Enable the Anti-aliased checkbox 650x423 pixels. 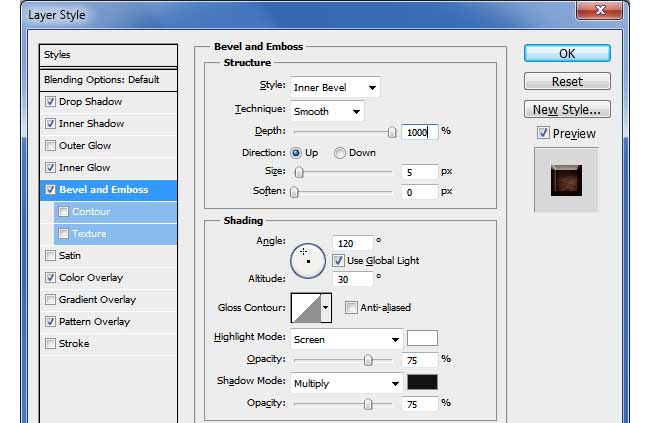[351, 308]
